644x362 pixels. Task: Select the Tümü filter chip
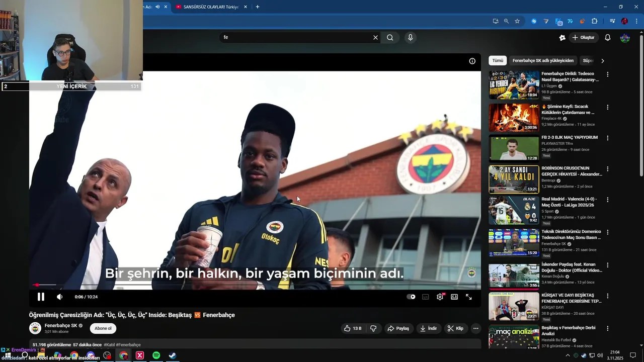click(498, 60)
